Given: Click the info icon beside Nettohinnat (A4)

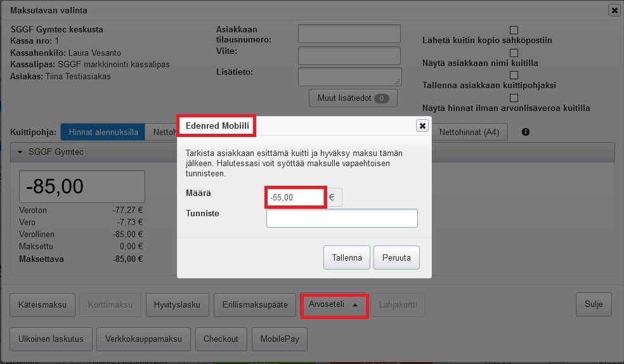Looking at the screenshot, I should click(525, 133).
